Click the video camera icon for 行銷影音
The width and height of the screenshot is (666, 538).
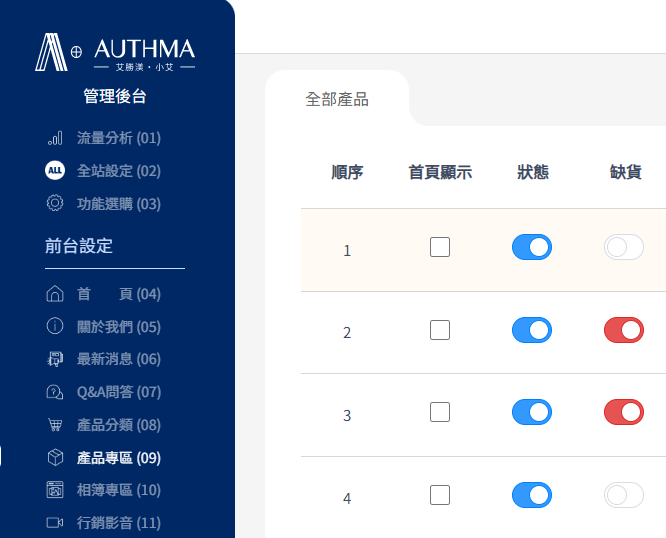tap(55, 523)
